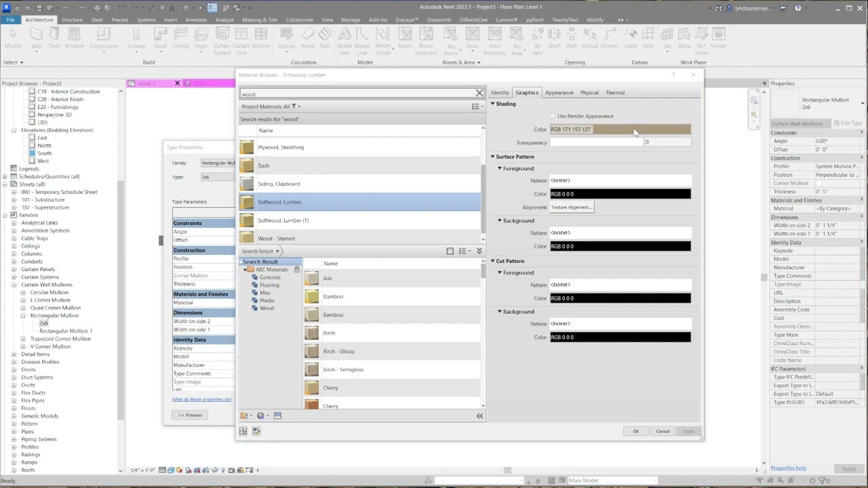Expand the Doors family node

pos(14,370)
